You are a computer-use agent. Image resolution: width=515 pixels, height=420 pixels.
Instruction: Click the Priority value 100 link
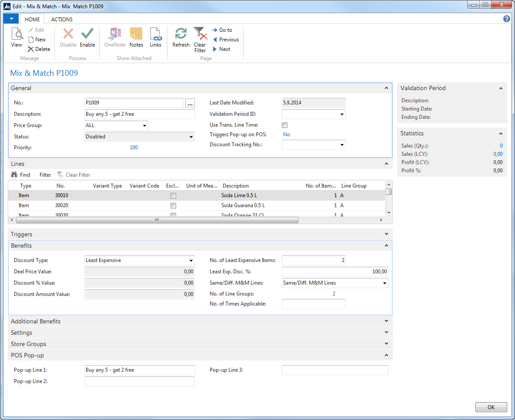pos(134,148)
